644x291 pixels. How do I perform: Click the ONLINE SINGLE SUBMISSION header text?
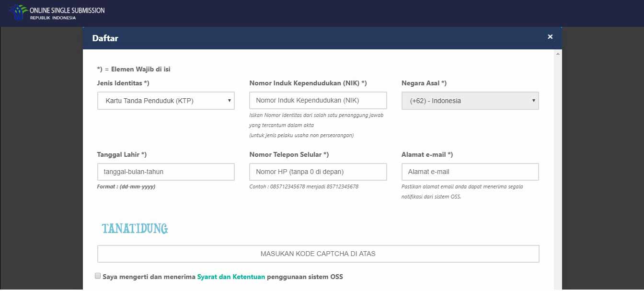(x=66, y=10)
